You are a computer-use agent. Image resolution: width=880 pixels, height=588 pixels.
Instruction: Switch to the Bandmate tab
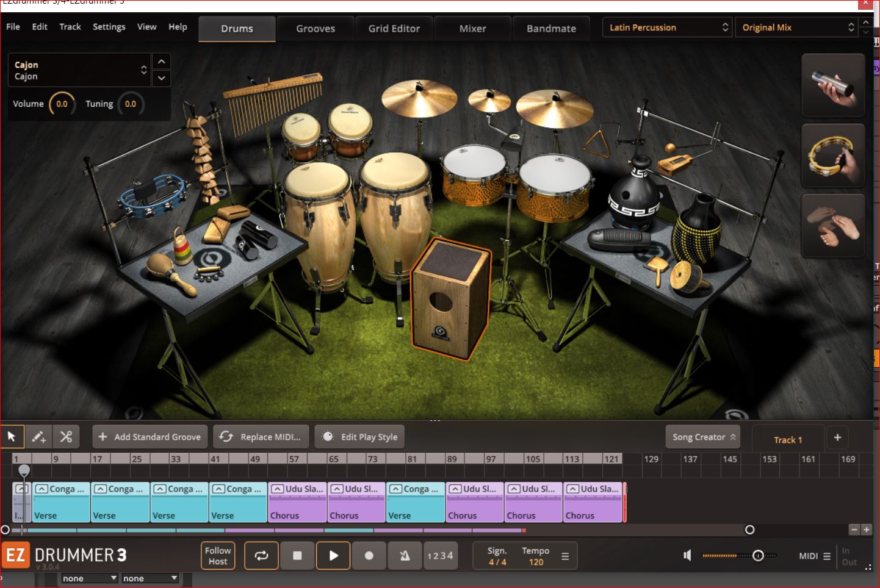tap(551, 29)
